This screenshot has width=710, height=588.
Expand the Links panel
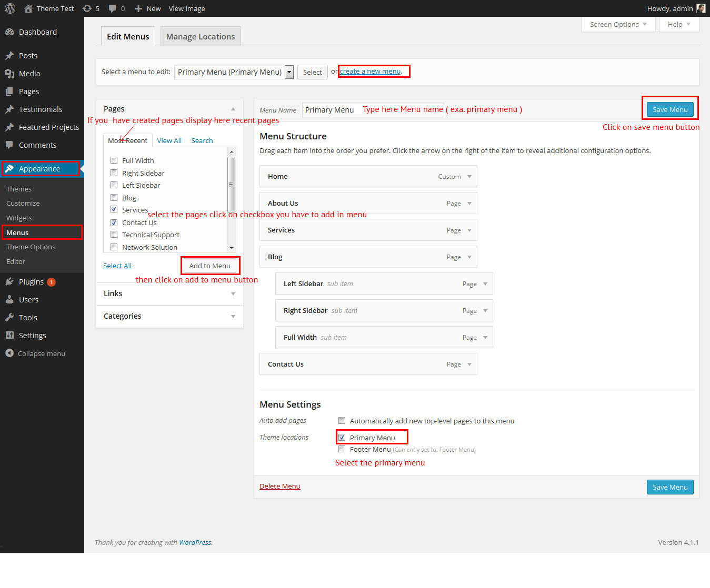pos(169,293)
